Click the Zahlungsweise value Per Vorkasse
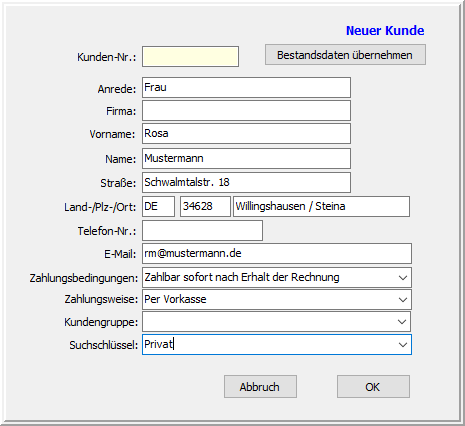465x426 pixels. pyautogui.click(x=175, y=299)
